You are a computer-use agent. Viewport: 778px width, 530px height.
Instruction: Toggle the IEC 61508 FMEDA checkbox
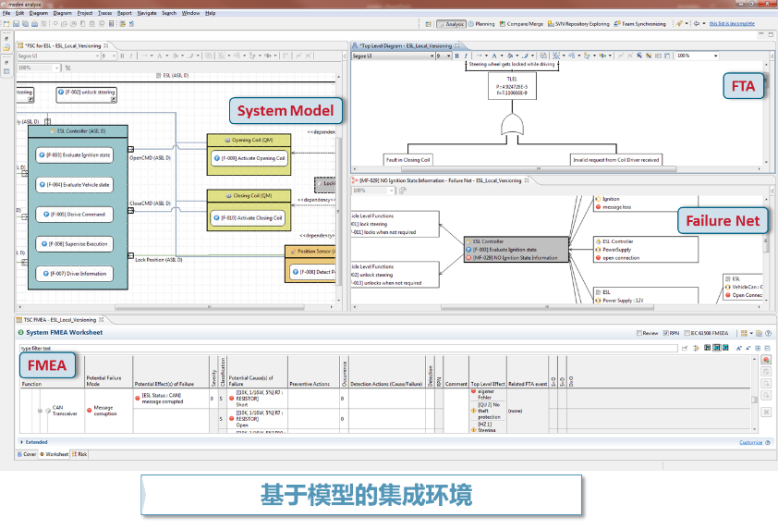point(687,333)
